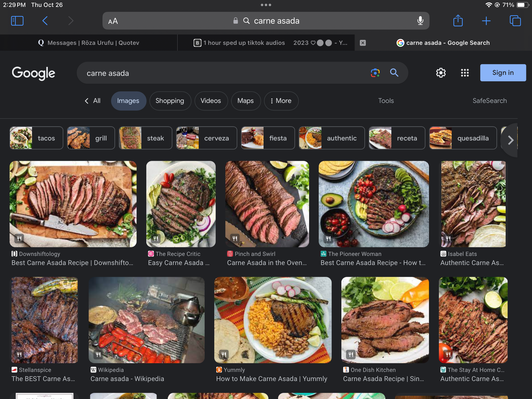
Task: Click the Sign in button
Action: (503, 73)
